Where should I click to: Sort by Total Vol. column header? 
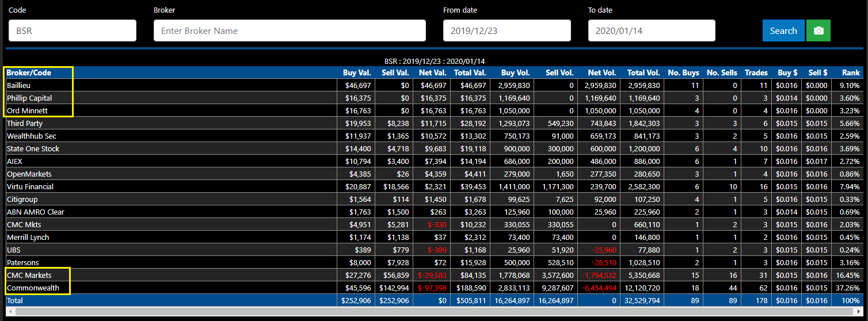(x=644, y=72)
